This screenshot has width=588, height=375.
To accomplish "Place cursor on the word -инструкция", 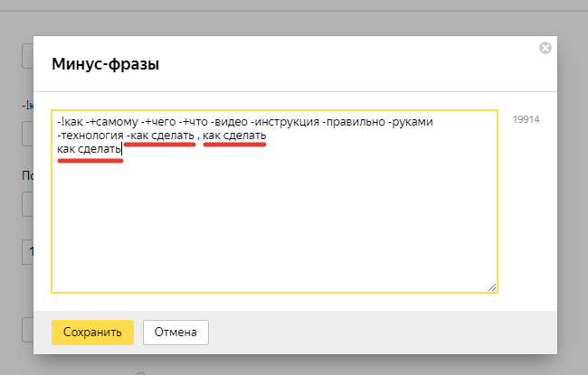I will click(285, 122).
